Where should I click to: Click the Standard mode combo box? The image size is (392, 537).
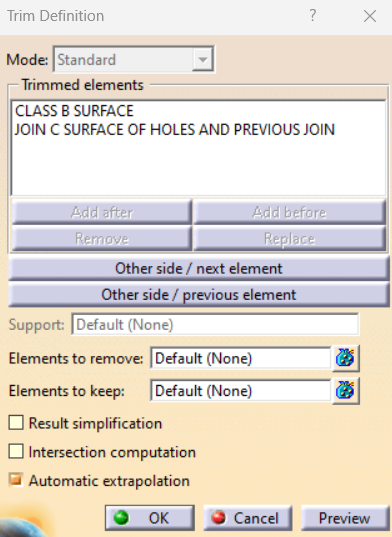coord(134,60)
